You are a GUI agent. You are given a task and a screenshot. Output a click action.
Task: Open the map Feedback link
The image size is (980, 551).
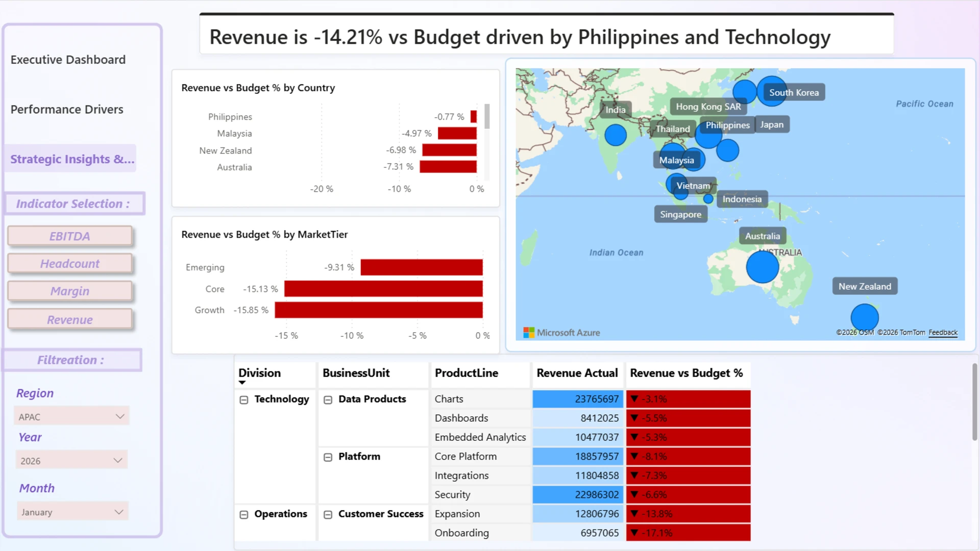943,333
